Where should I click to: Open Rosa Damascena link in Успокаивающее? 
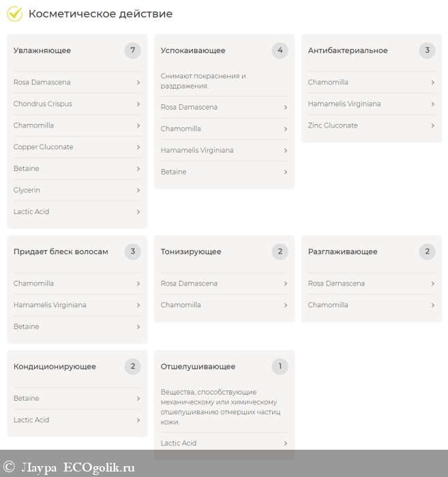189,107
